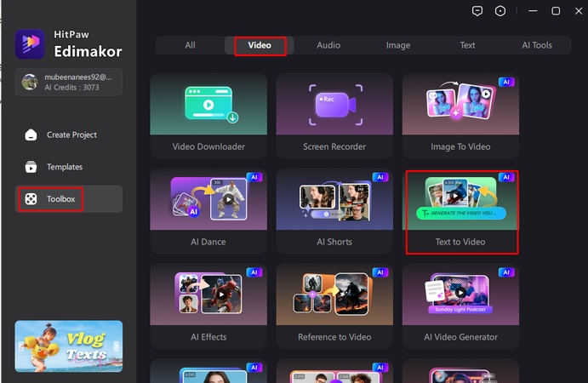Click the Vlog Texts promo banner

[x=69, y=346]
